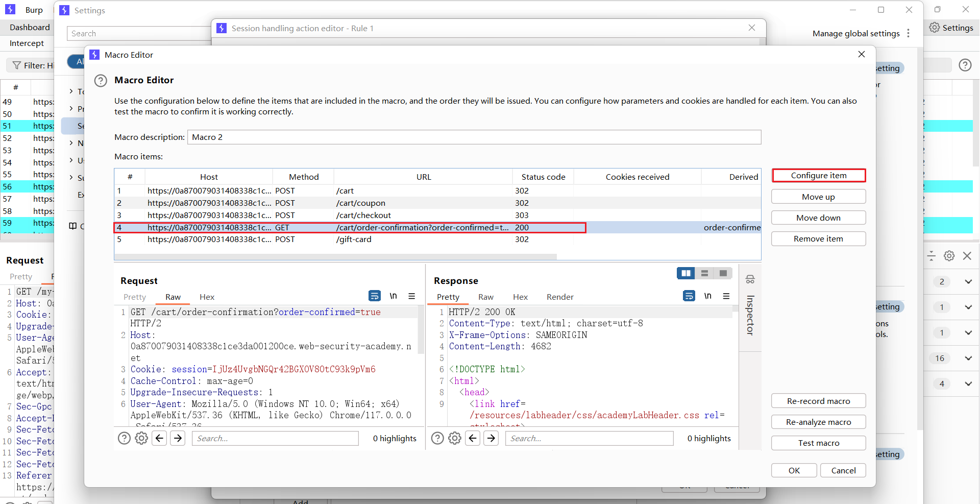The height and width of the screenshot is (504, 980).
Task: Click the Filter funnel icon in Burp
Action: (17, 65)
